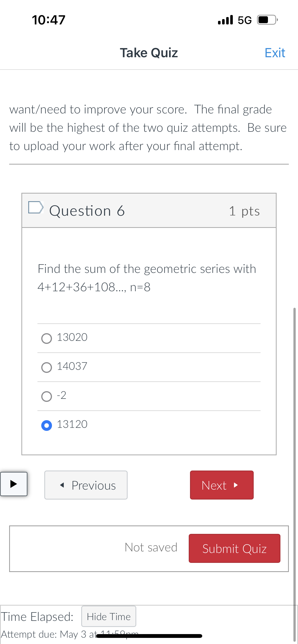The height and width of the screenshot is (644, 298).
Task: Tap the 10:47 clock in status bar
Action: 49,20
